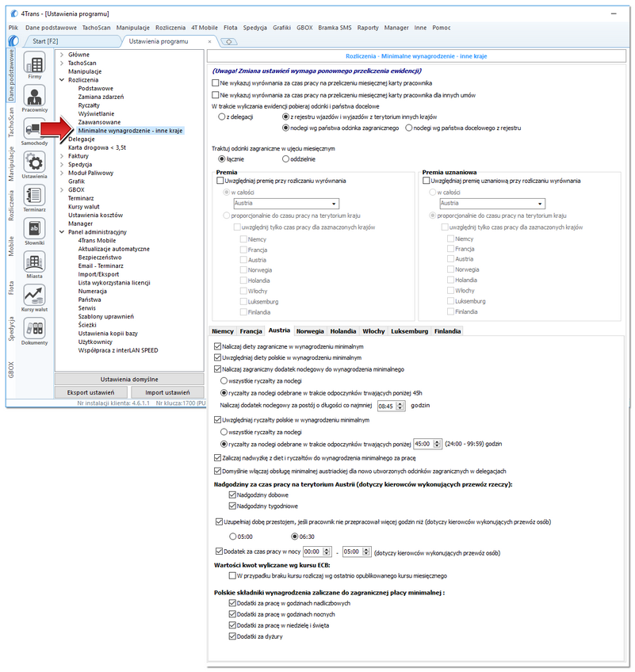635x672 pixels.
Task: Collapse the Rozliczenia tree node
Action: 62,80
